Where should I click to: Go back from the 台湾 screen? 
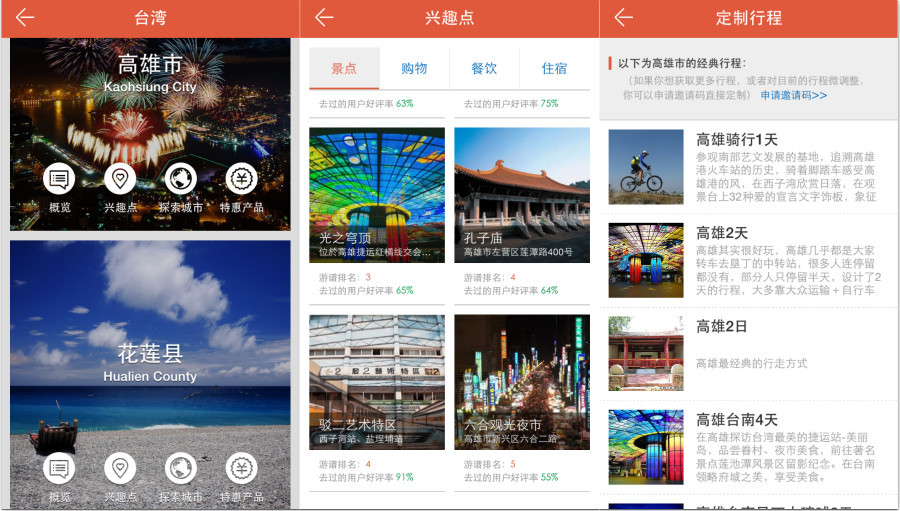(25, 18)
